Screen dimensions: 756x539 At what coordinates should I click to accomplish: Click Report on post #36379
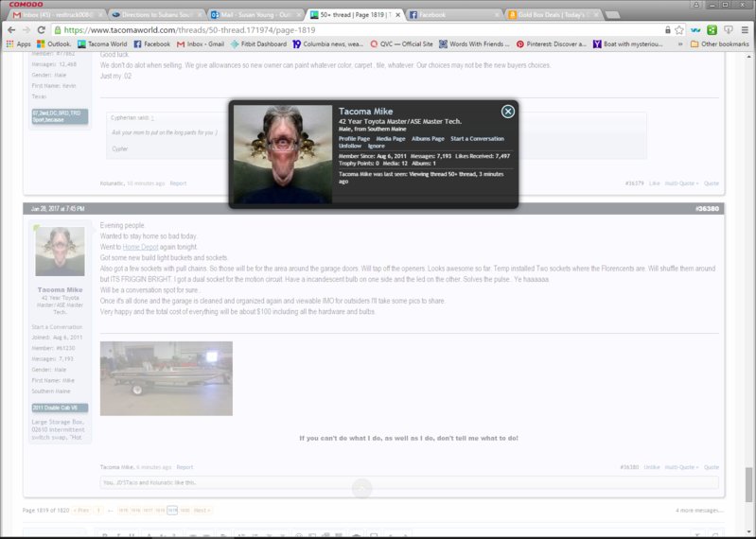178,183
